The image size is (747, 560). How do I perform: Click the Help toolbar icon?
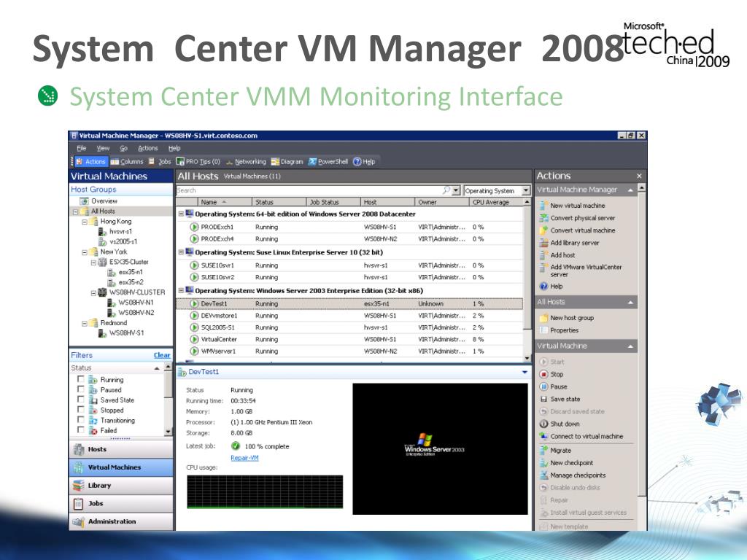tap(364, 162)
